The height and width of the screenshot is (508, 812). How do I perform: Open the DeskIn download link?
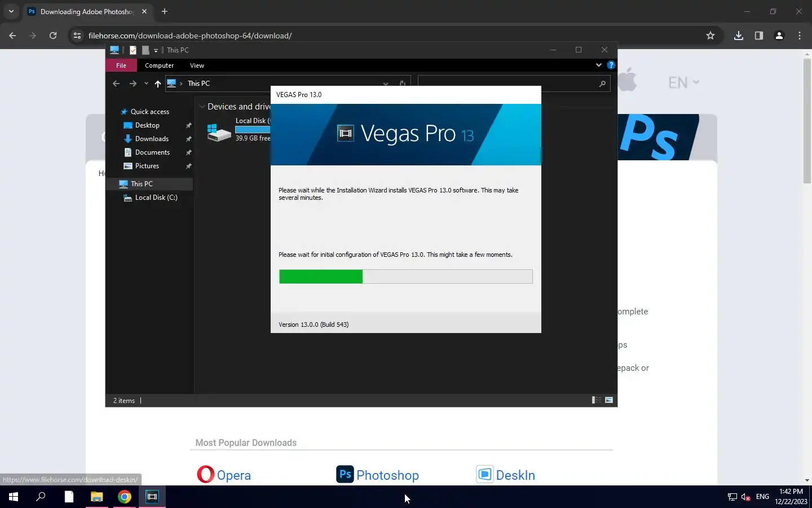(x=515, y=475)
